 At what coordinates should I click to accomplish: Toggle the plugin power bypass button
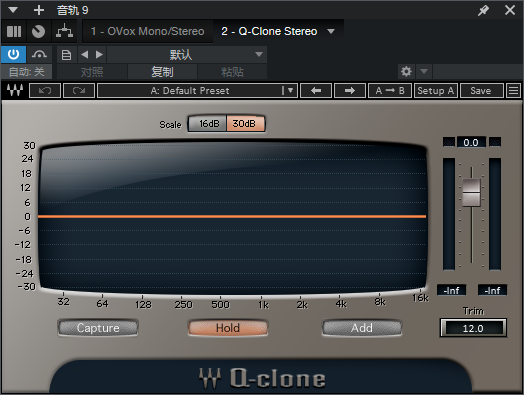tap(13, 54)
